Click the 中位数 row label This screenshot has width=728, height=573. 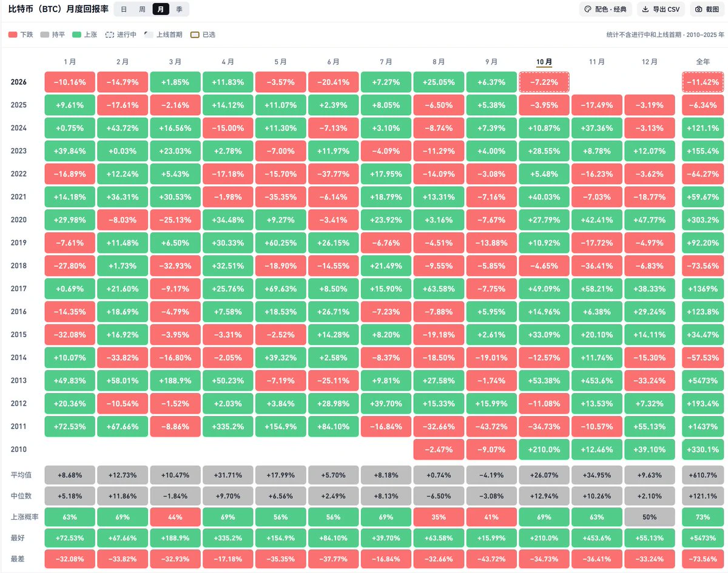click(21, 496)
